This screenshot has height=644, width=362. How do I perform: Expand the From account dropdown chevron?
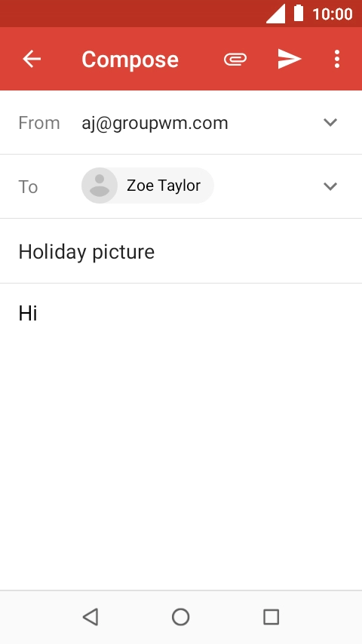330,122
